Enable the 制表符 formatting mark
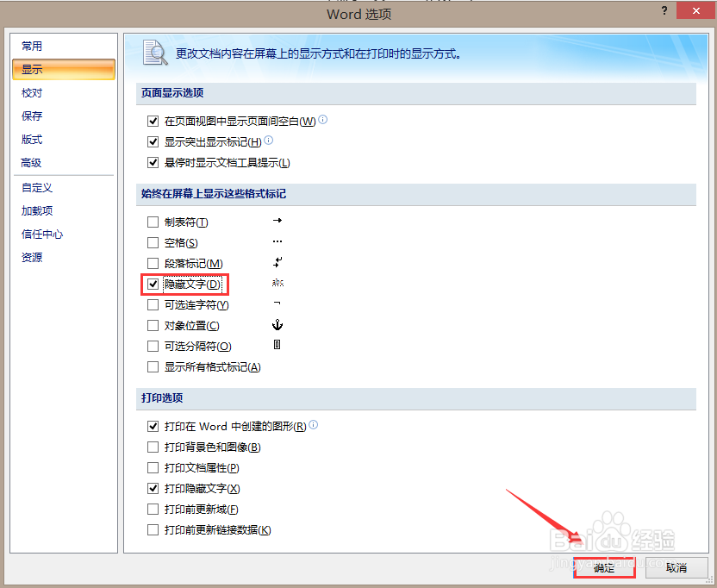717x588 pixels. [153, 222]
